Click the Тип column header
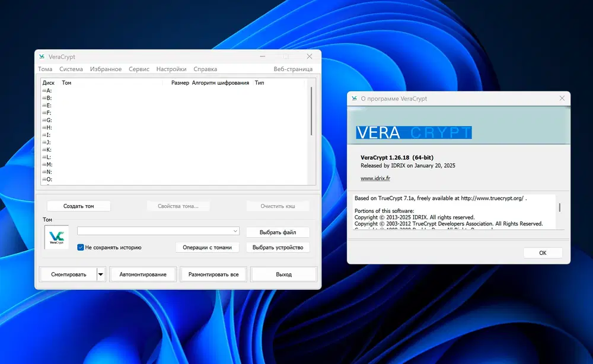Viewport: 593px width, 364px height. (259, 83)
